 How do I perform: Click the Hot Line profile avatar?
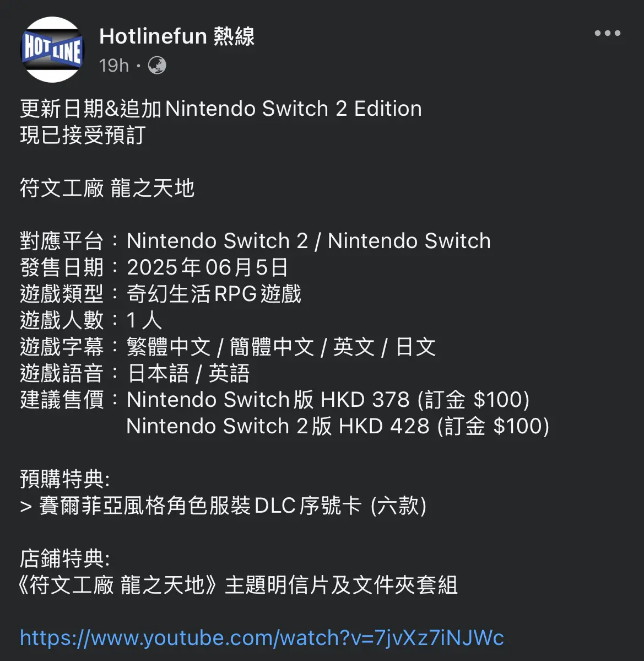point(52,50)
